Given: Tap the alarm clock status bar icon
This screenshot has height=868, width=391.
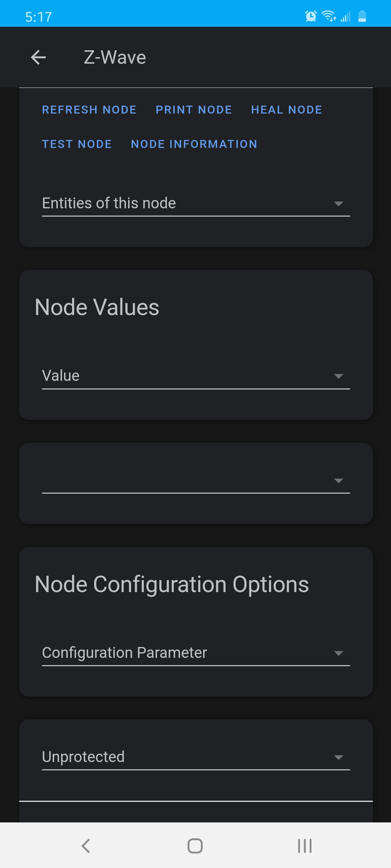Looking at the screenshot, I should tap(311, 15).
